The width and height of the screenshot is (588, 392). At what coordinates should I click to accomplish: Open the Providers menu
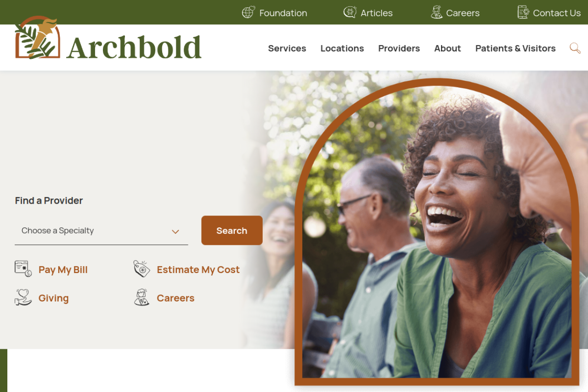click(399, 48)
